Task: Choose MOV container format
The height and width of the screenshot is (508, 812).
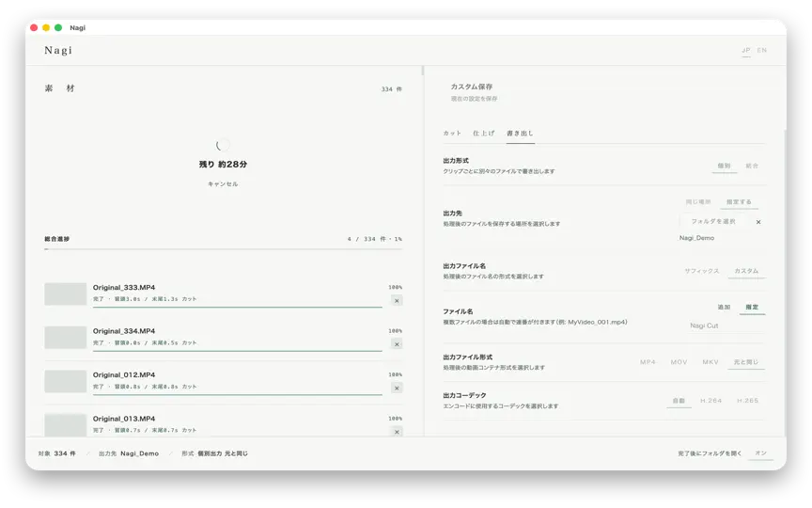Action: 679,362
